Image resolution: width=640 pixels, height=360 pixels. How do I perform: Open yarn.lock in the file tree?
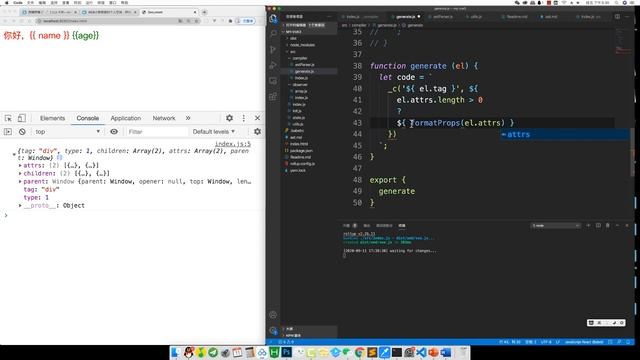coord(298,171)
